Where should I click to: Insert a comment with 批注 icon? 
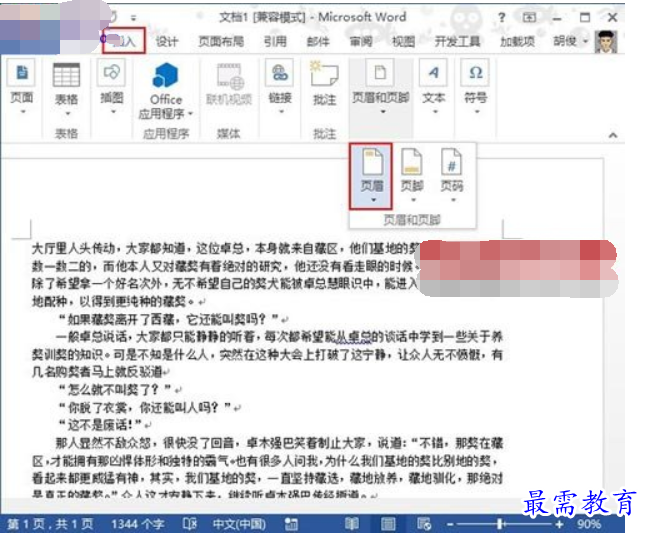324,73
